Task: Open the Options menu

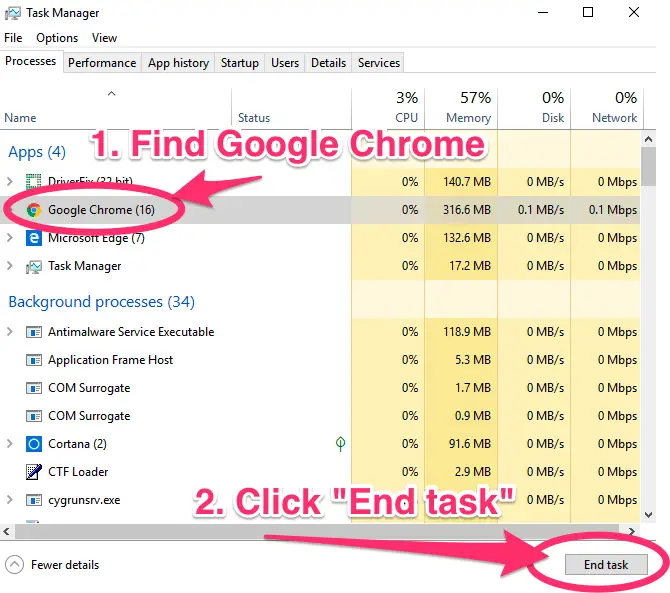Action: (x=57, y=38)
